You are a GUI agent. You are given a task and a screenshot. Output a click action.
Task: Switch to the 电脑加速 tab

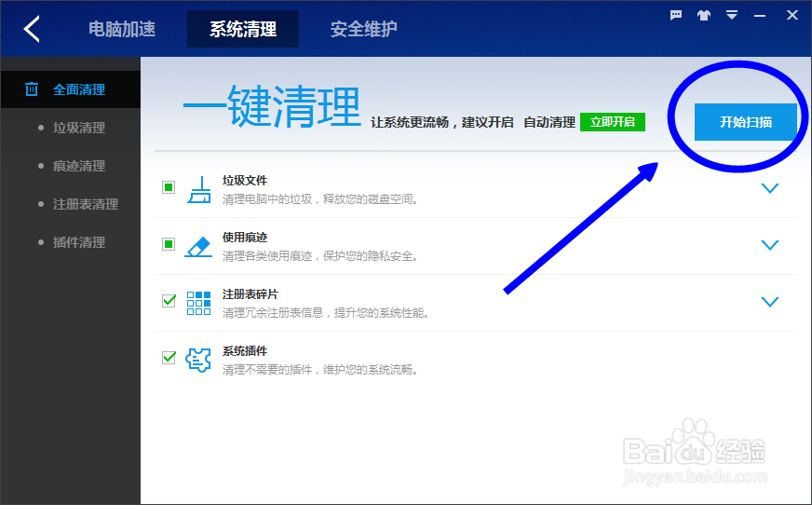[122, 29]
